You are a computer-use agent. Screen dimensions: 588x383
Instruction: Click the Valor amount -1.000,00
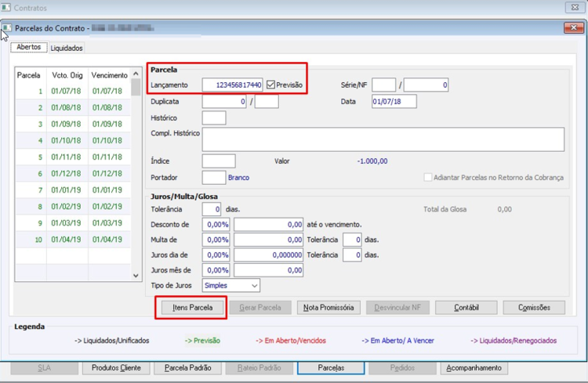point(372,161)
